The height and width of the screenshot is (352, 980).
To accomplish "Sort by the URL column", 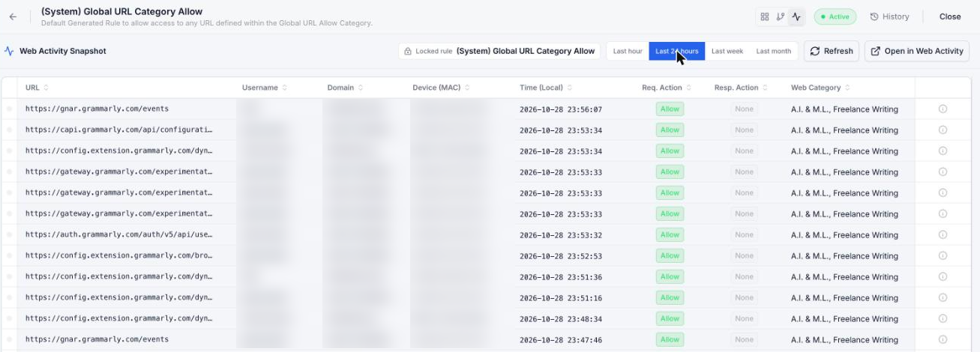I will pyautogui.click(x=37, y=88).
